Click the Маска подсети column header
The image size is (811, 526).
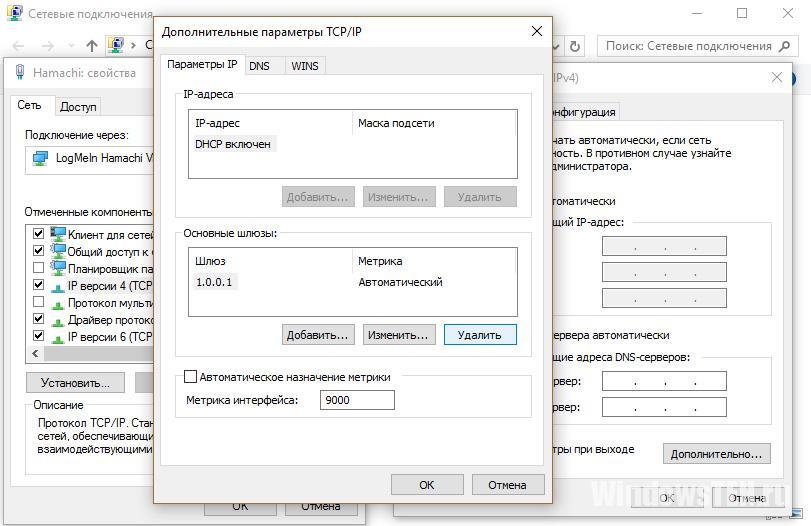396,123
